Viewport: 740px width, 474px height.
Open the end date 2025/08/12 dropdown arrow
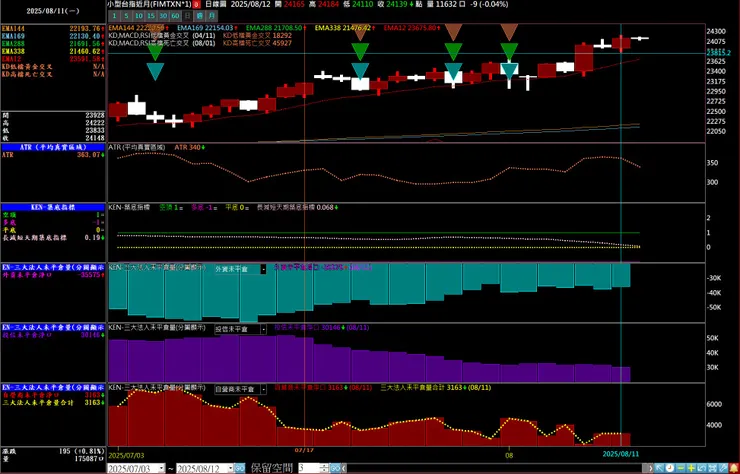pyautogui.click(x=230, y=468)
